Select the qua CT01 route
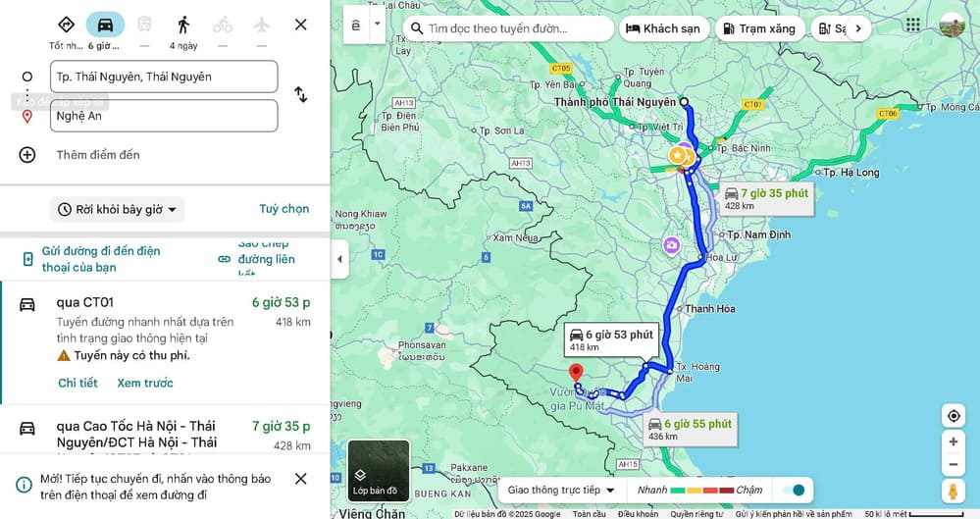Image resolution: width=980 pixels, height=519 pixels. click(x=166, y=342)
